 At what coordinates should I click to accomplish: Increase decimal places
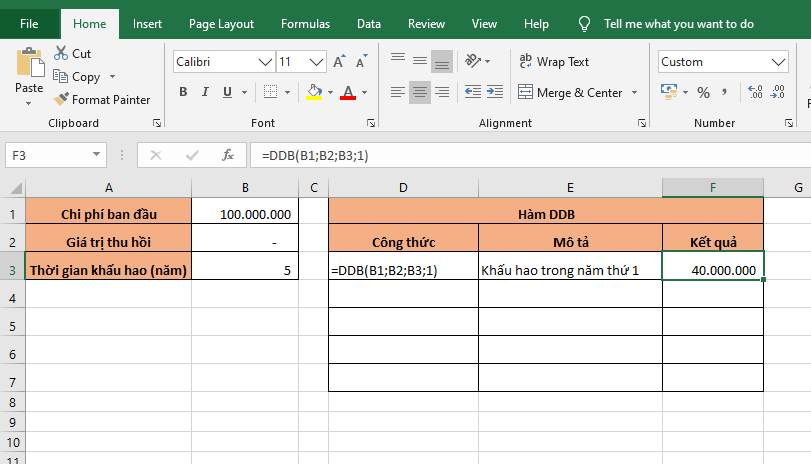coord(755,93)
